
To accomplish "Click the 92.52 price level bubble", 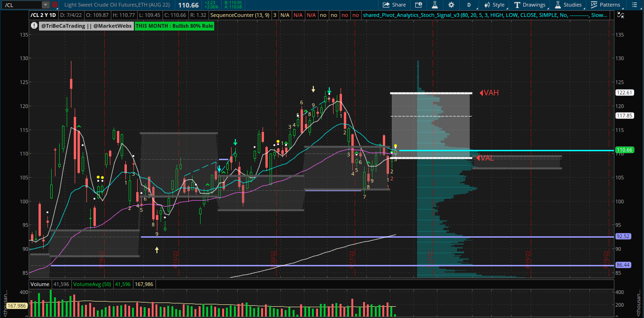I will [x=622, y=236].
